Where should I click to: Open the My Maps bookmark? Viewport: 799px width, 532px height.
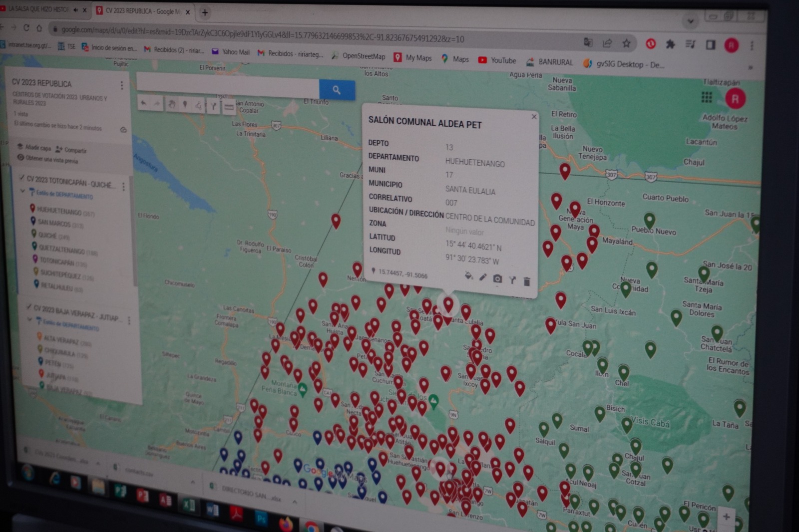click(413, 58)
